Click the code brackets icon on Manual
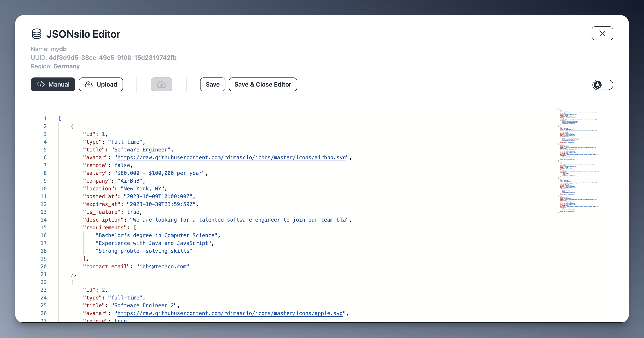 tap(40, 84)
